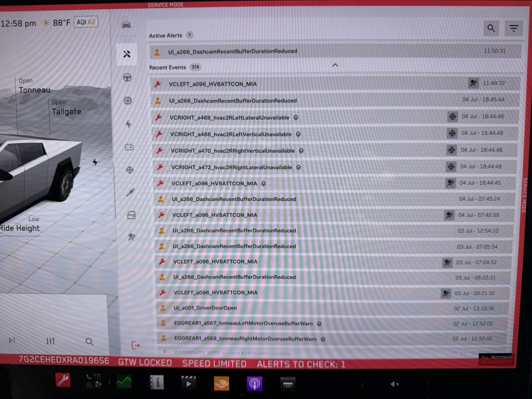
Task: Tap the stack icon beside tonneauLeftMotorOveruseBufferWarn
Action: click(319, 323)
